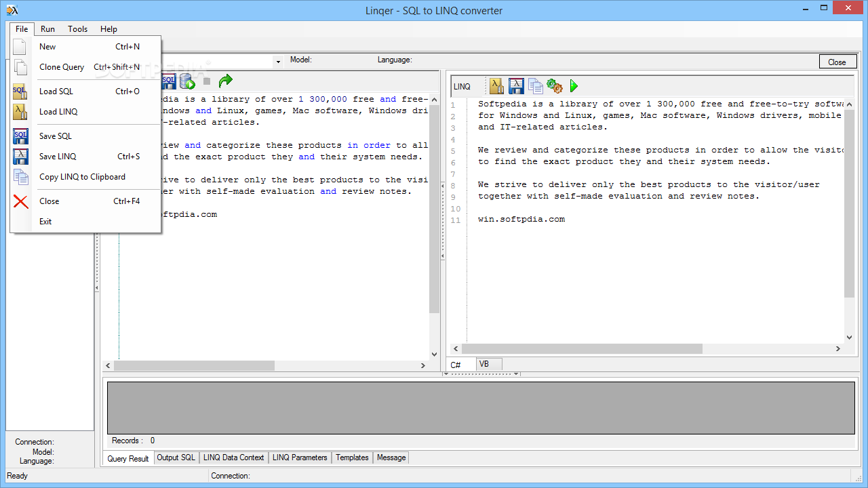Click the document icon beside Copy LINQ to Clipboard

pyautogui.click(x=21, y=177)
